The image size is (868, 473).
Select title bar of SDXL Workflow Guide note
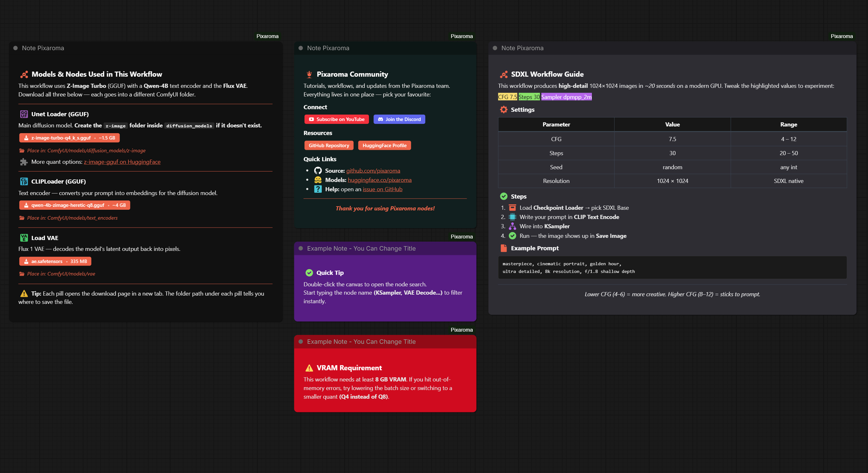672,48
